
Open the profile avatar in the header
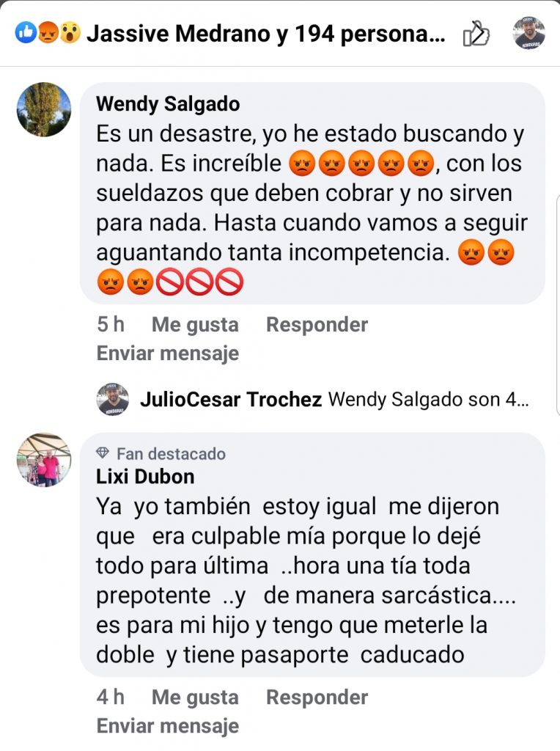(x=529, y=33)
